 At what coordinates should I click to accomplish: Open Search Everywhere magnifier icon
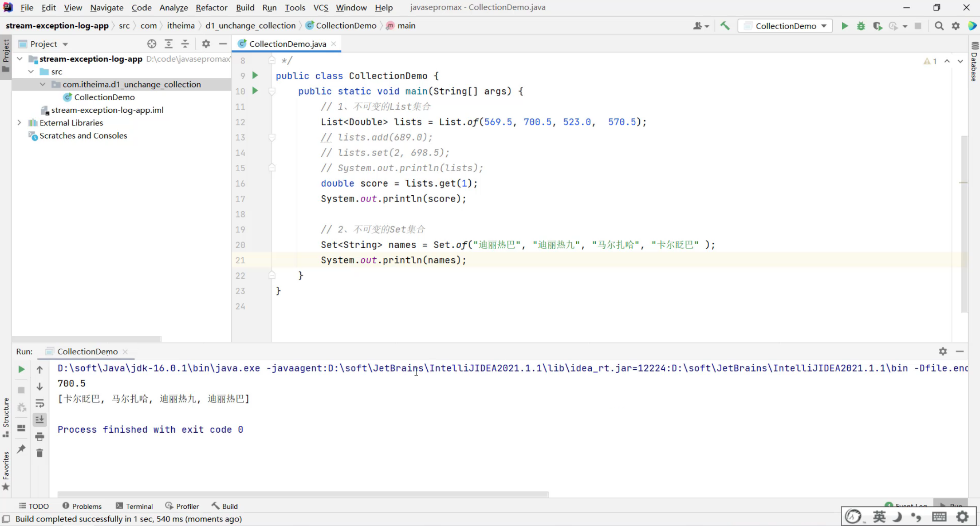[939, 26]
